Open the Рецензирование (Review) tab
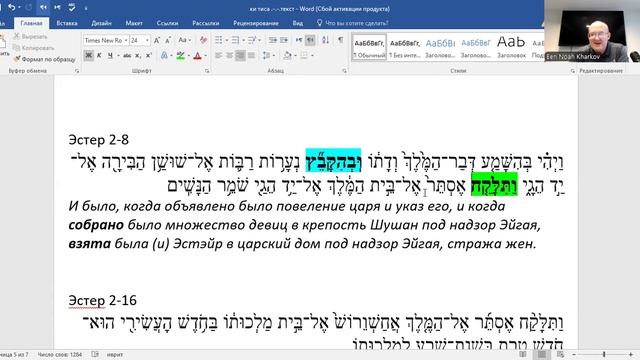This screenshot has height=360, width=640. [x=256, y=23]
